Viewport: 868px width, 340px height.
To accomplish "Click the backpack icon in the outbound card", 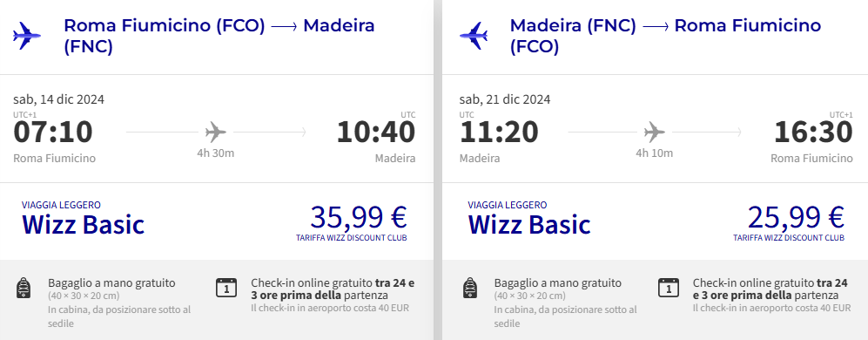I will [24, 288].
